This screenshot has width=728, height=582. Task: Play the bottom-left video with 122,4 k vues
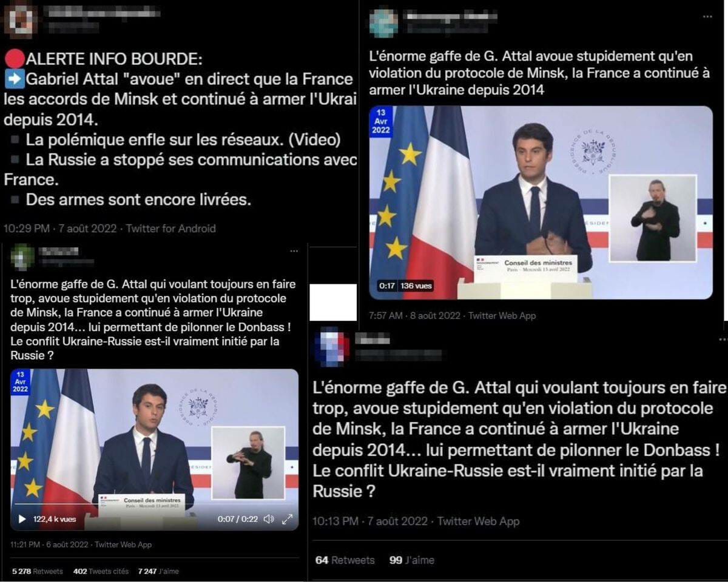(22, 519)
